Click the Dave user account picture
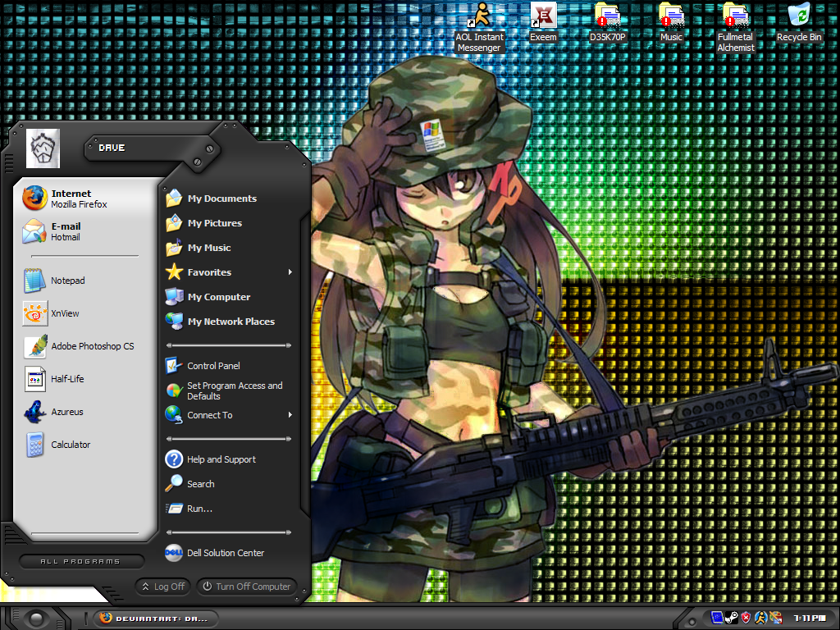This screenshot has height=630, width=840. (43, 148)
